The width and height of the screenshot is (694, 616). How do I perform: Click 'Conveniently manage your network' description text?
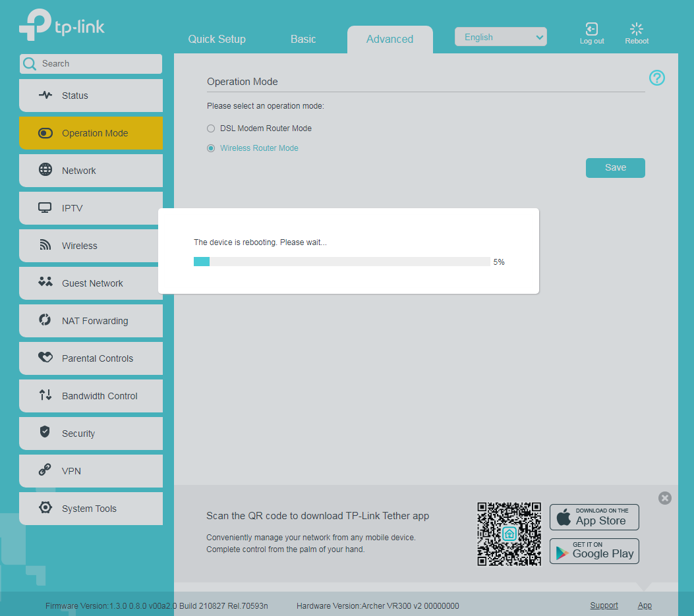click(x=310, y=544)
